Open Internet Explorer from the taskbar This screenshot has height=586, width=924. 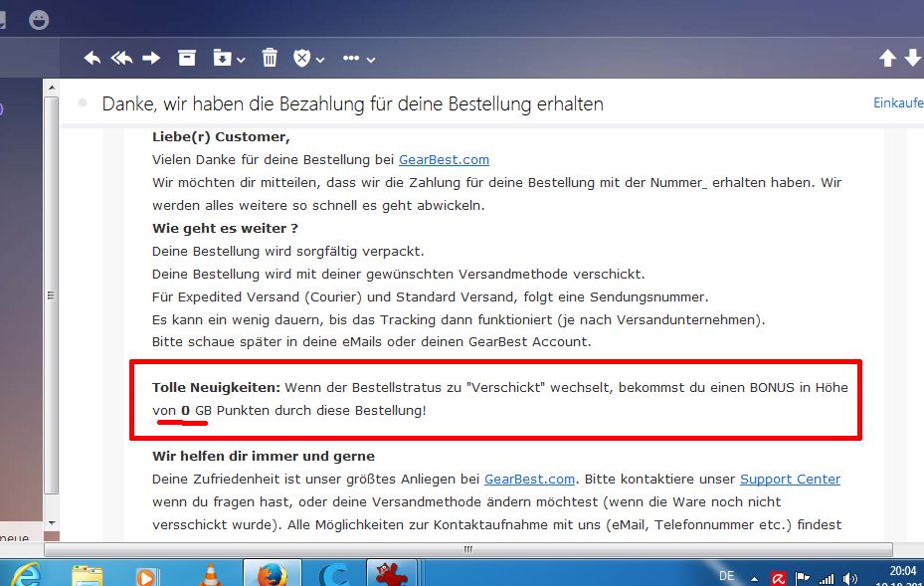tap(27, 575)
